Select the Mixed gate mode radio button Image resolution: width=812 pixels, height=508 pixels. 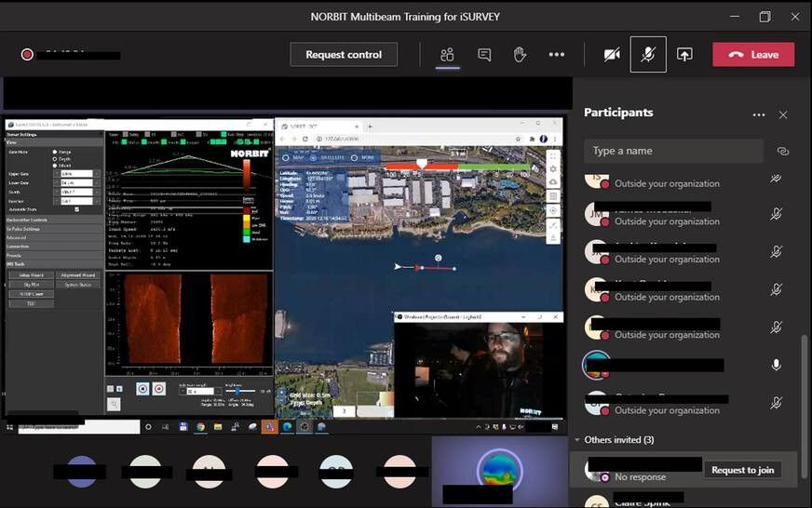[55, 165]
